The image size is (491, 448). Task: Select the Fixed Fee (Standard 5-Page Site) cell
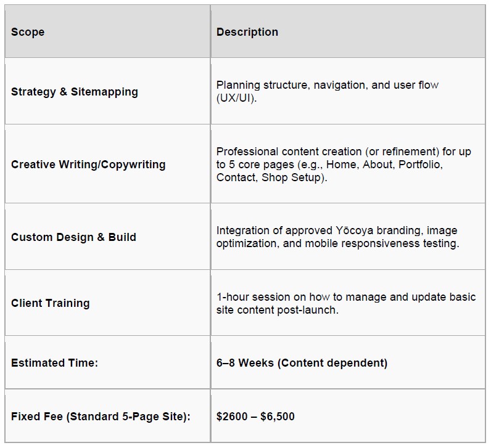tap(101, 417)
